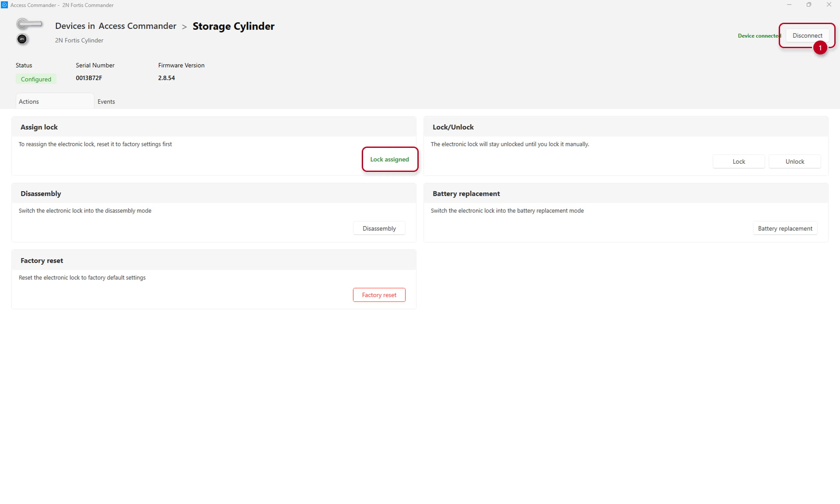Perform a Factory reset
The height and width of the screenshot is (504, 840).
point(379,295)
